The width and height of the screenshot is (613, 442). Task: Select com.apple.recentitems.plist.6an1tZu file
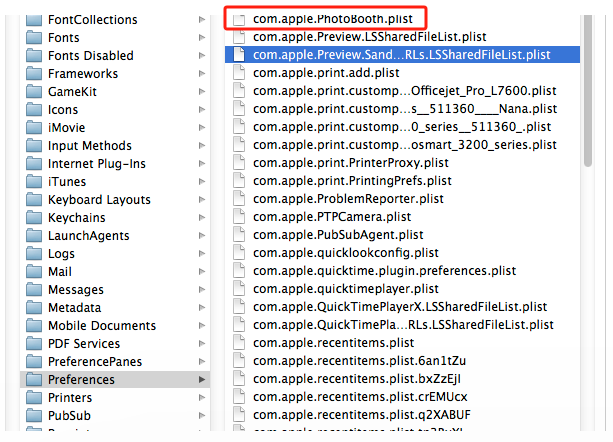[x=359, y=361]
